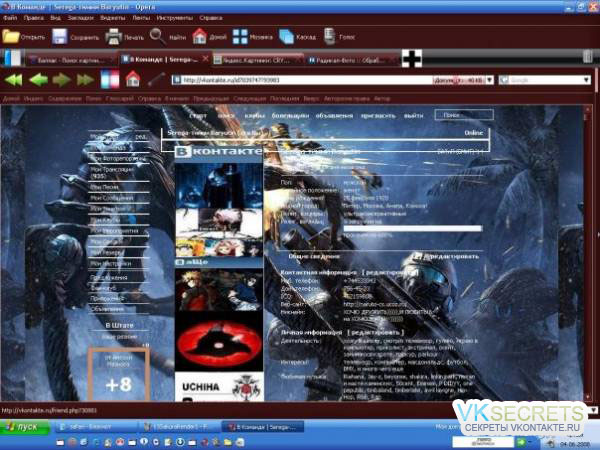Click the yellow folder icon in quick launch

coord(228,443)
